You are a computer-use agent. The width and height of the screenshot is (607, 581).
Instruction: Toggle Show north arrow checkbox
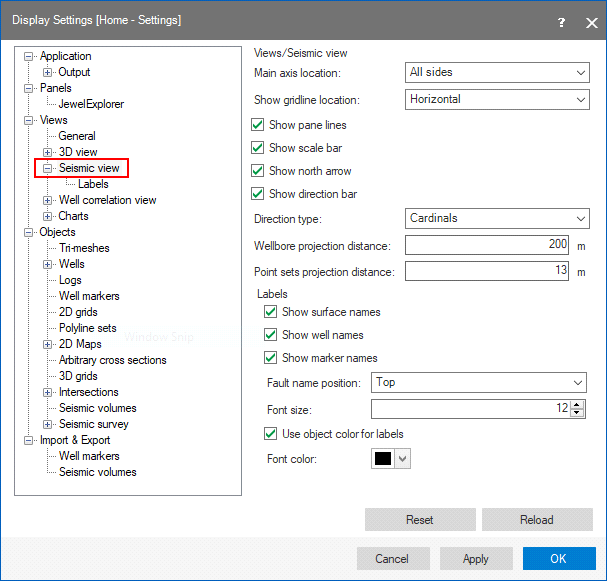pos(258,171)
